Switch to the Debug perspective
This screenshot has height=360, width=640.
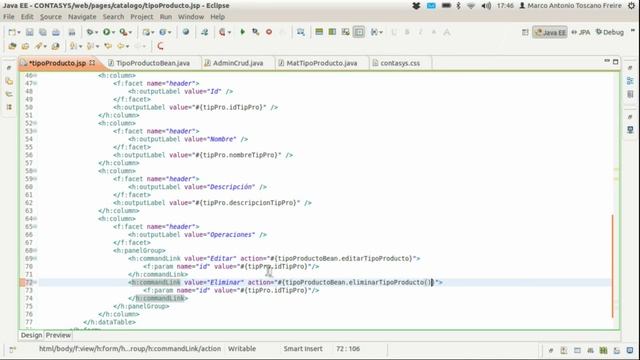tap(610, 32)
